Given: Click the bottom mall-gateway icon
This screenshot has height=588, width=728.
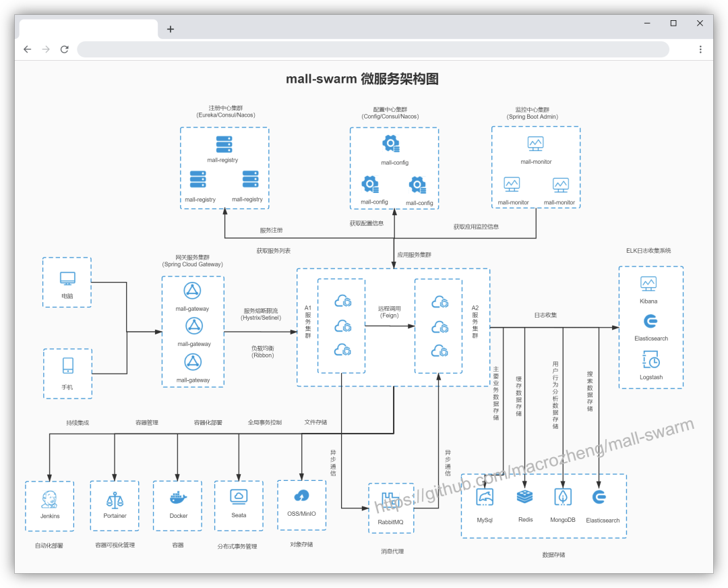Looking at the screenshot, I should click(193, 362).
